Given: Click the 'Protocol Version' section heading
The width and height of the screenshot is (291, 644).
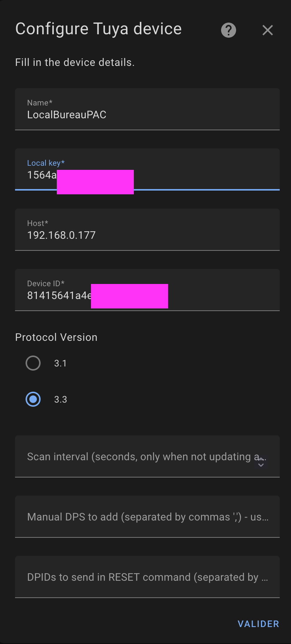Looking at the screenshot, I should click(56, 337).
